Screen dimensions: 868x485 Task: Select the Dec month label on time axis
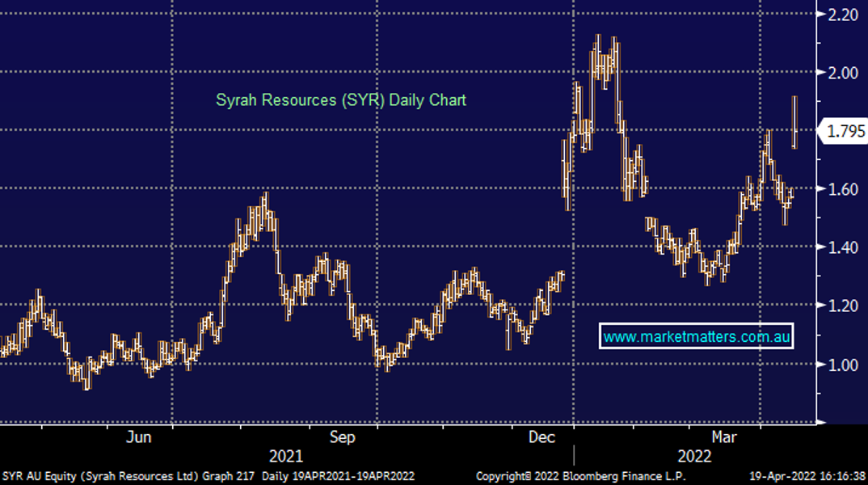point(542,437)
